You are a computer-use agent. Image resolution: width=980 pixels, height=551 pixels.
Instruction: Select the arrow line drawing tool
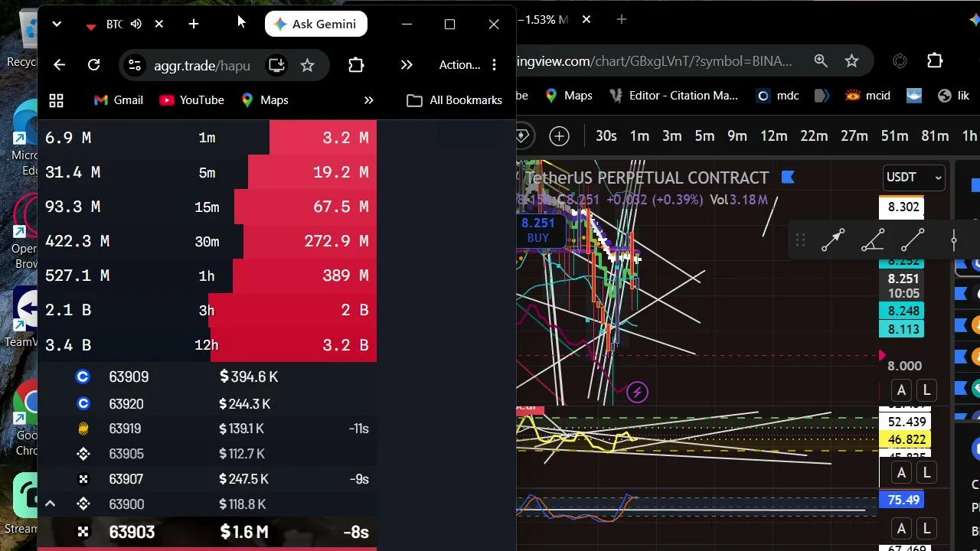click(833, 240)
